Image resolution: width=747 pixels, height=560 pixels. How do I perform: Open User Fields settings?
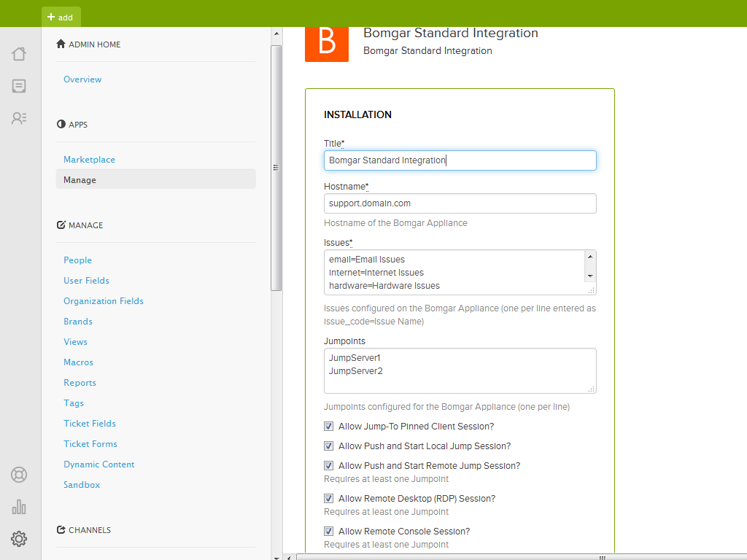pyautogui.click(x=86, y=281)
